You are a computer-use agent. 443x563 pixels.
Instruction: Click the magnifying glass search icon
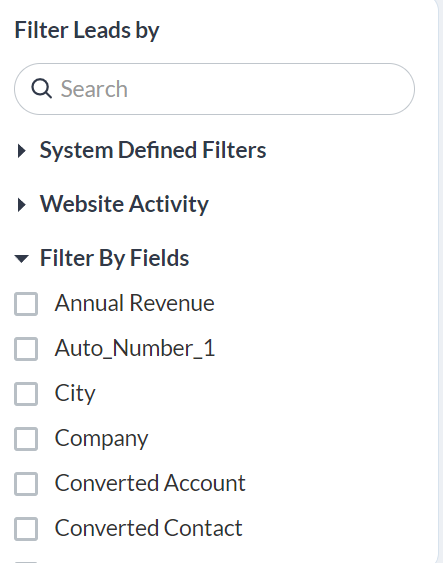coord(41,89)
